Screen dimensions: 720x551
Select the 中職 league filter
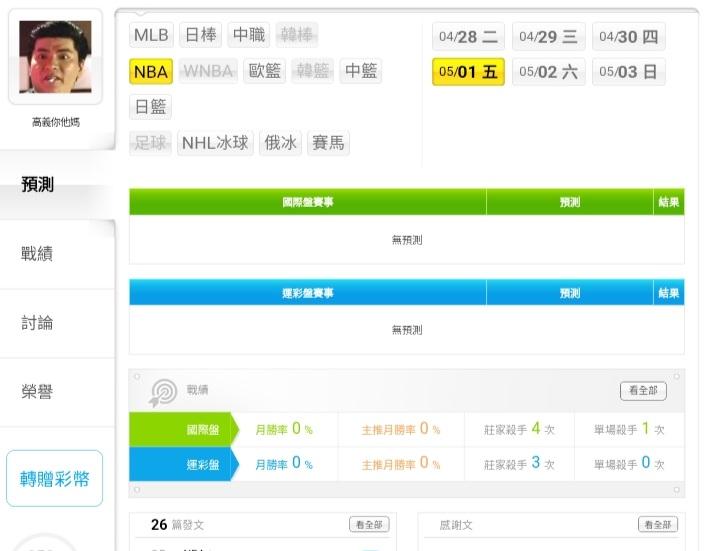(x=249, y=35)
